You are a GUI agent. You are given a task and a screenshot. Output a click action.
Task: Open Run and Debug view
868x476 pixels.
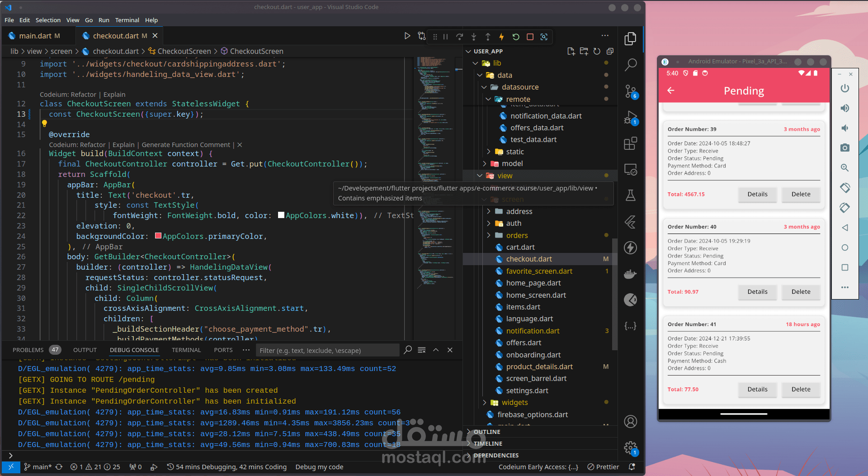(630, 118)
